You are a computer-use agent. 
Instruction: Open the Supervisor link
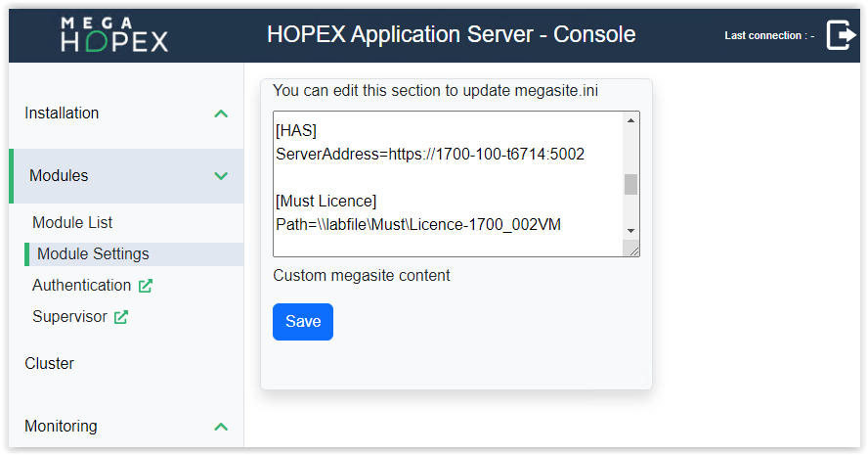point(70,317)
